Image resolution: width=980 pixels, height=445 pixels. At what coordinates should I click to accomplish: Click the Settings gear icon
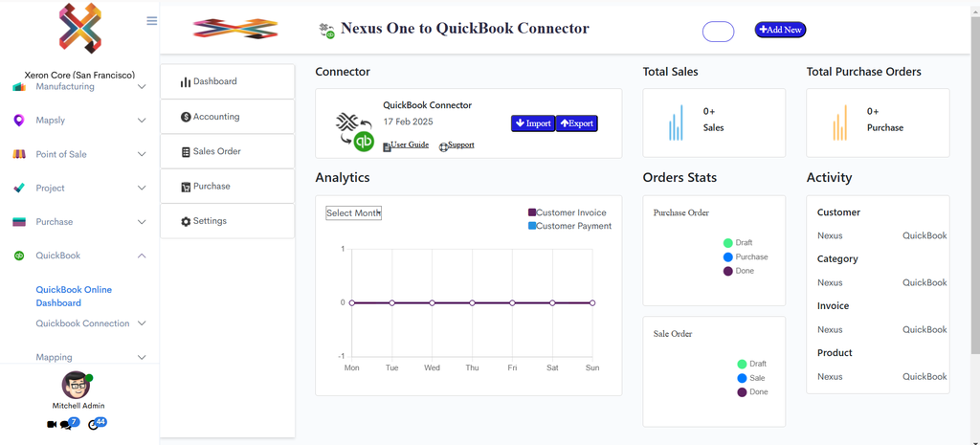186,222
